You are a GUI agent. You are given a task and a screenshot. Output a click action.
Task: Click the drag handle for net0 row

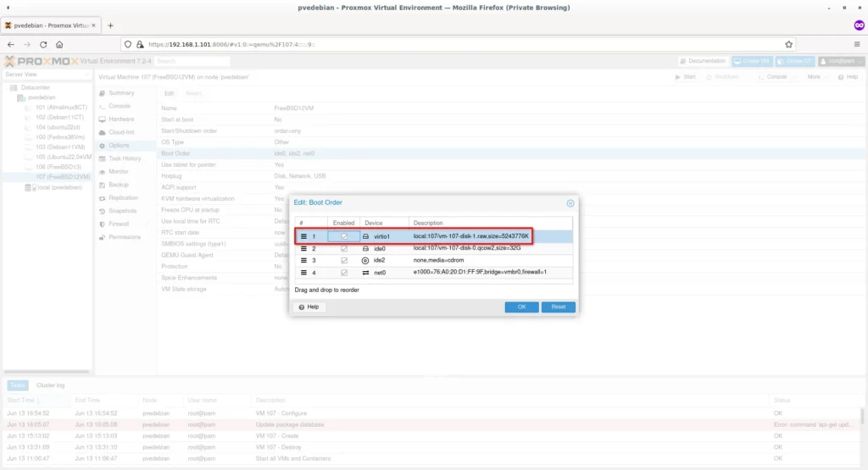click(x=303, y=273)
